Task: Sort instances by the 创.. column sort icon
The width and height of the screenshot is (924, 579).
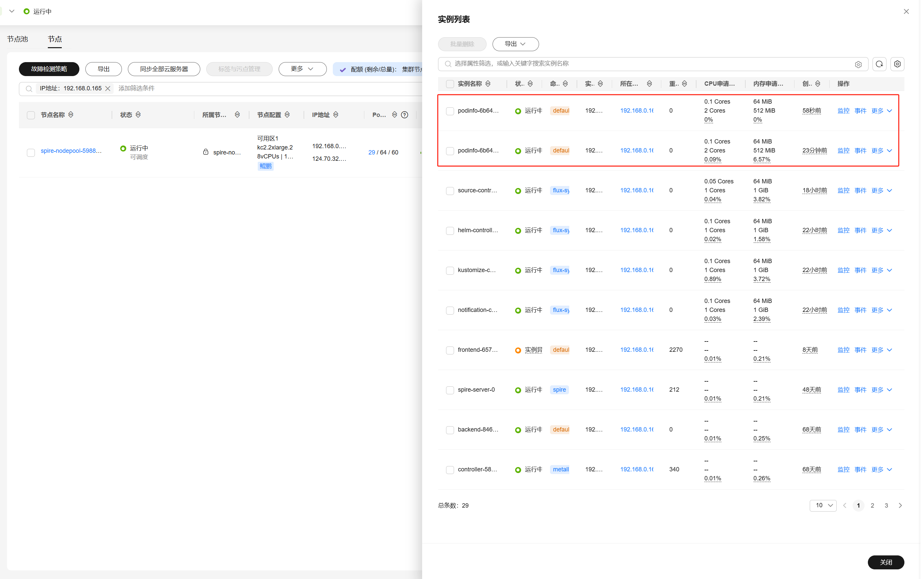Action: [x=818, y=84]
